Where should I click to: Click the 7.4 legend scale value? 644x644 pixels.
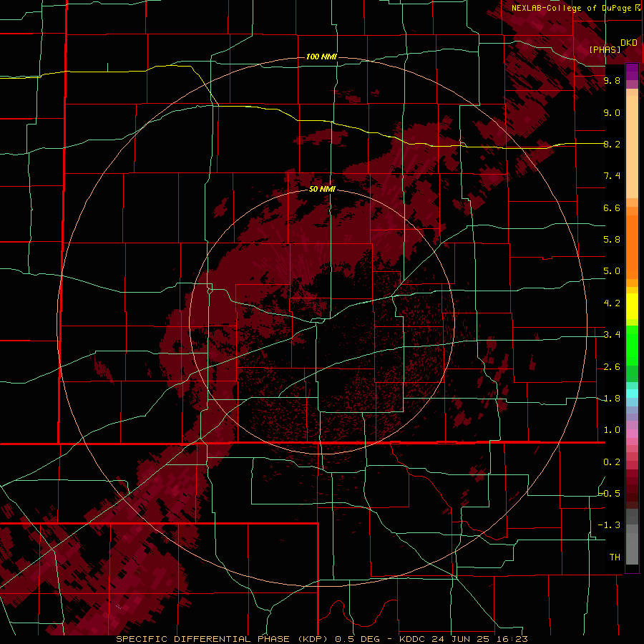point(612,176)
